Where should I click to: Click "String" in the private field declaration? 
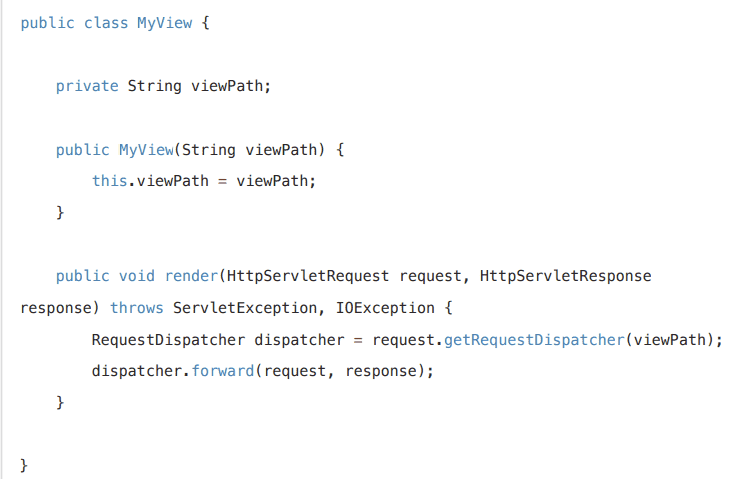click(150, 86)
